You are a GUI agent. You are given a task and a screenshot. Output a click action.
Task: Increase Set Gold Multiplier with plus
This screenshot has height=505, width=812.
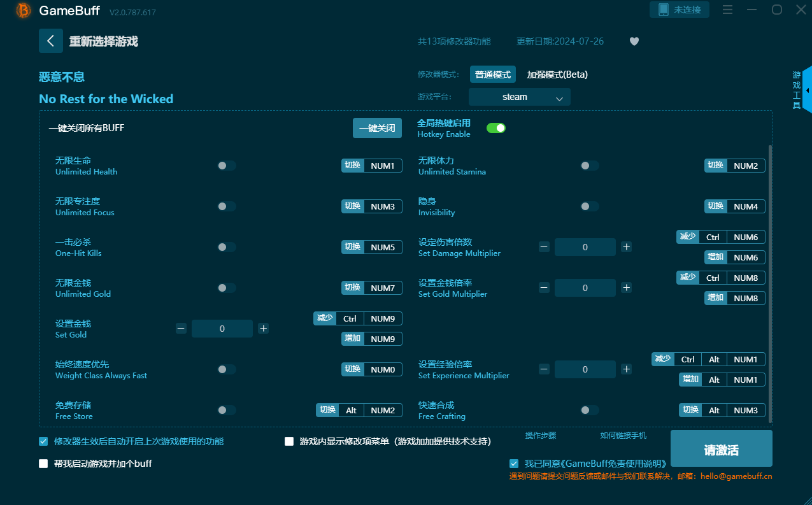pos(627,288)
